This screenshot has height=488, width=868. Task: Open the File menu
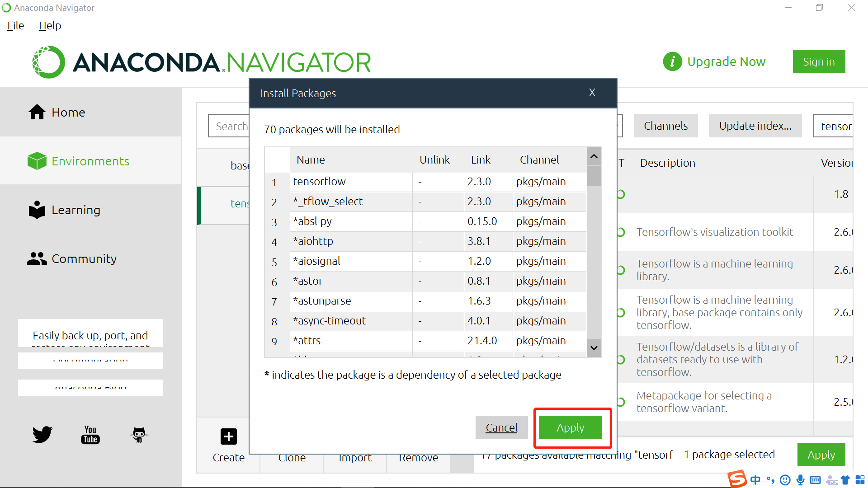click(15, 25)
